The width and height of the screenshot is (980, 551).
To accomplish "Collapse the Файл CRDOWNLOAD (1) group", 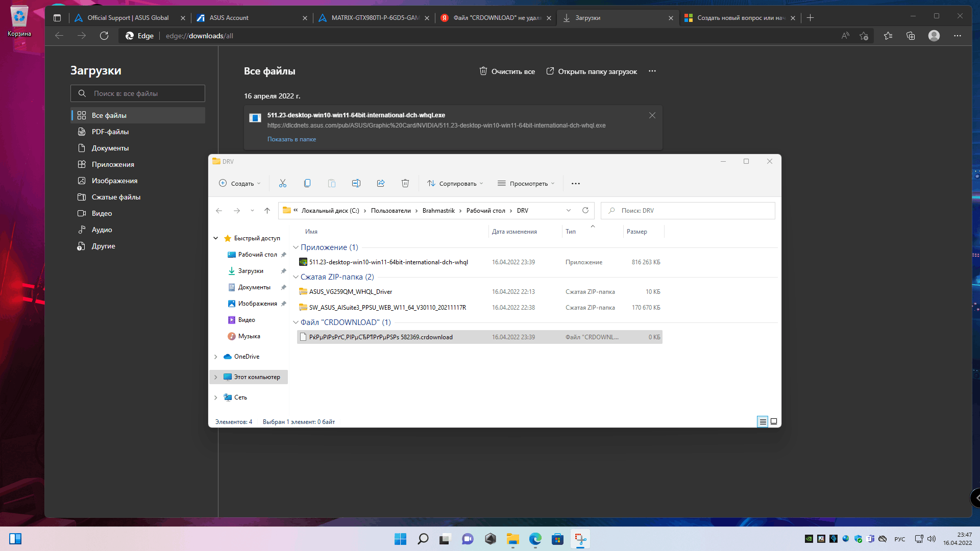I will (x=296, y=322).
